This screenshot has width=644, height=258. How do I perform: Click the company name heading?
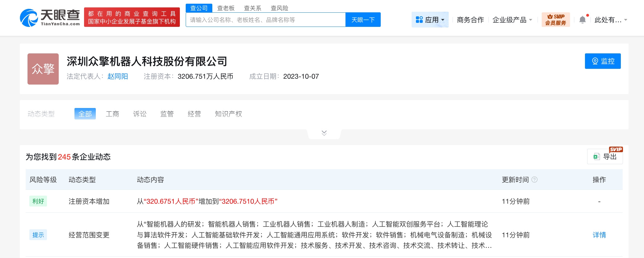pos(147,61)
